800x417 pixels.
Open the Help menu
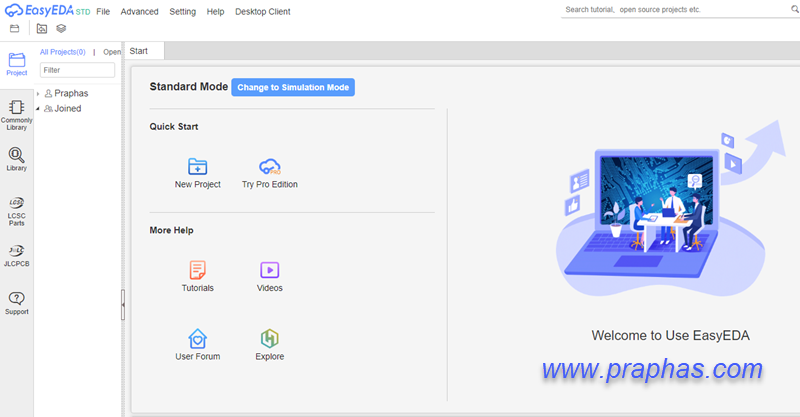(215, 12)
